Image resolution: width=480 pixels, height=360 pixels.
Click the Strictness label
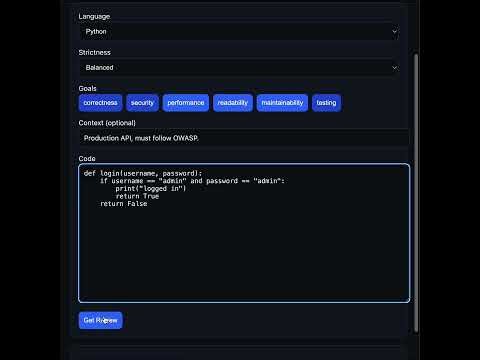point(94,52)
